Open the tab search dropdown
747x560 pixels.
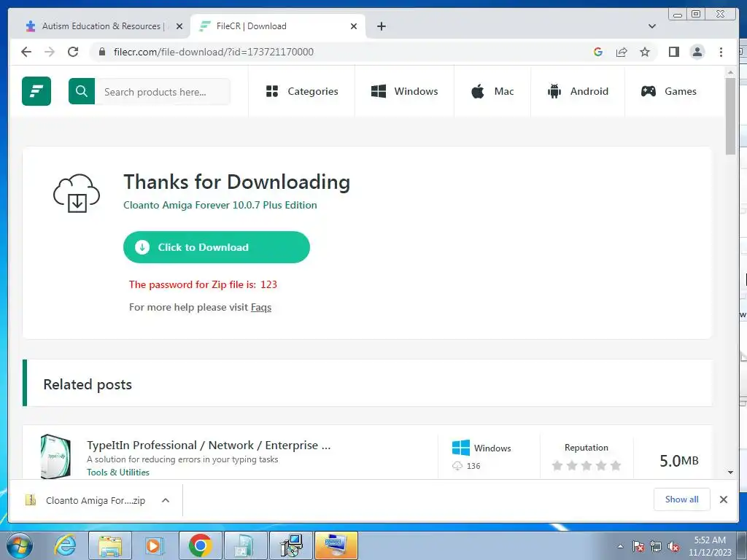pyautogui.click(x=652, y=26)
